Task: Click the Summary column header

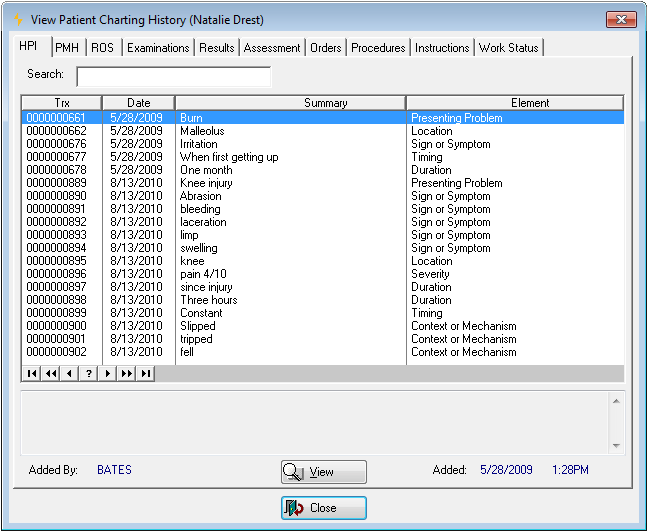Action: 291,103
